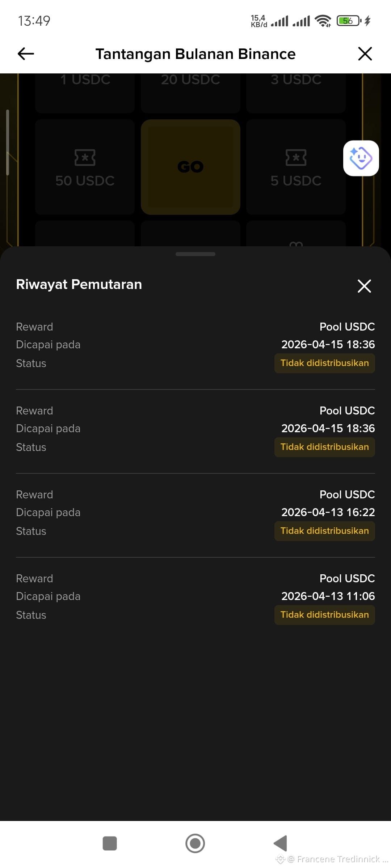This screenshot has width=391, height=868.
Task: Tap Android back triangle button
Action: [281, 843]
